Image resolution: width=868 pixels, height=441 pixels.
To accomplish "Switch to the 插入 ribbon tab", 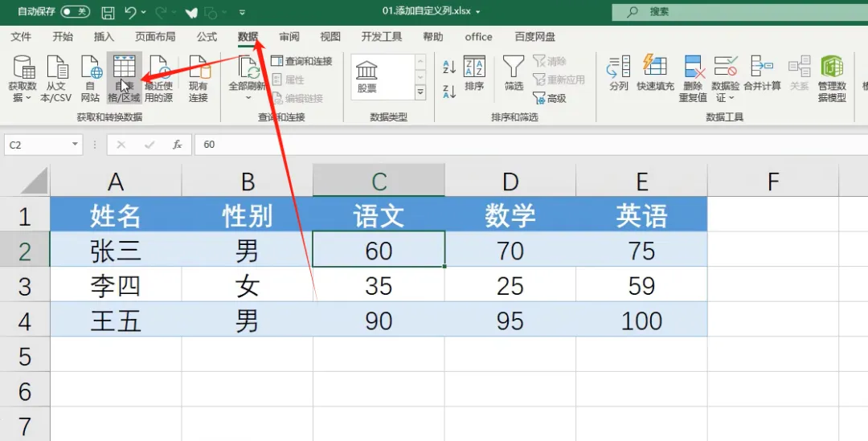I will click(104, 36).
